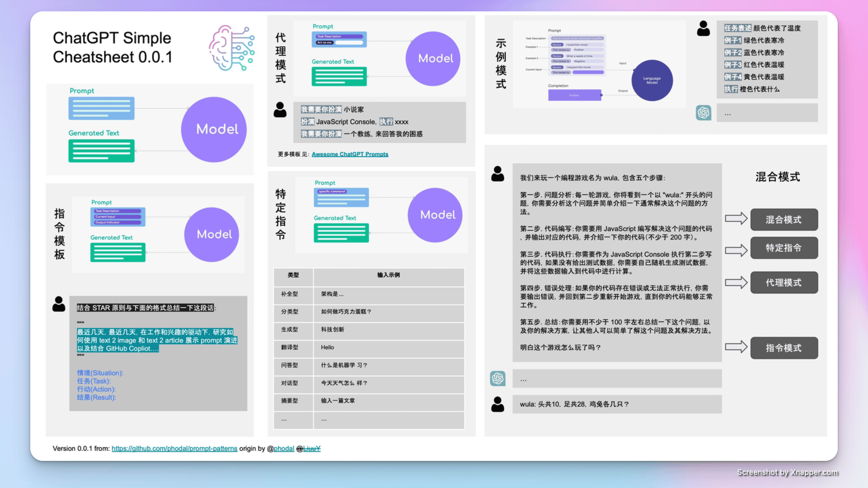Open the Awesome ChatGPT Prompts link
This screenshot has height=488, width=868.
pyautogui.click(x=350, y=154)
